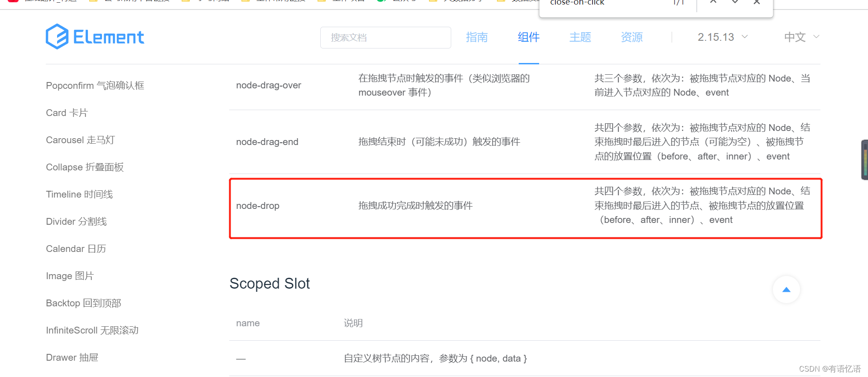The image size is (868, 377).
Task: Click the node-drag-over parameters description (共三个参数)
Action: point(702,85)
